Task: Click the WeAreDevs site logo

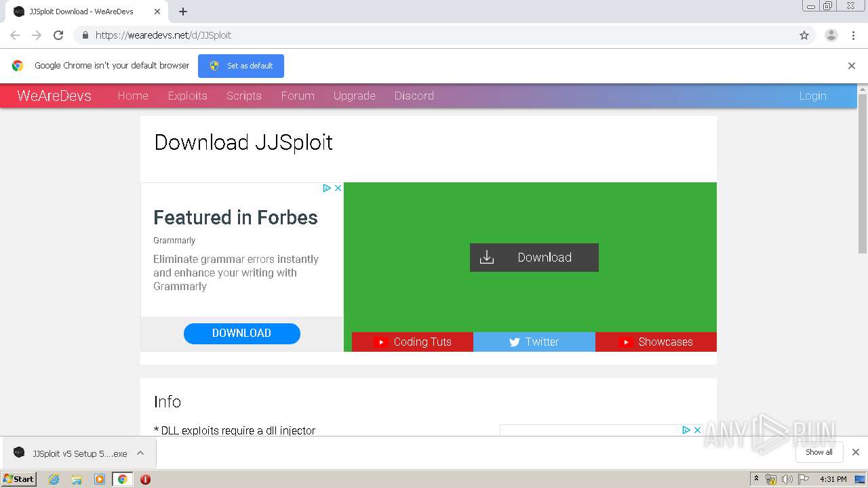Action: click(x=54, y=96)
